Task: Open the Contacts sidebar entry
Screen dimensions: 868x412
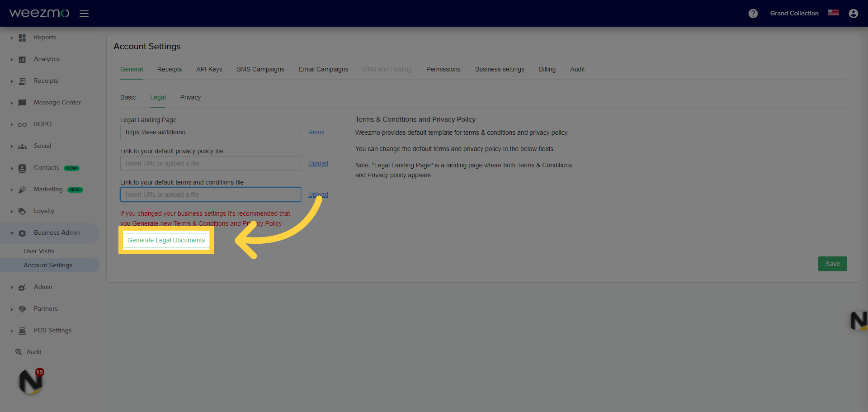Action: [47, 167]
